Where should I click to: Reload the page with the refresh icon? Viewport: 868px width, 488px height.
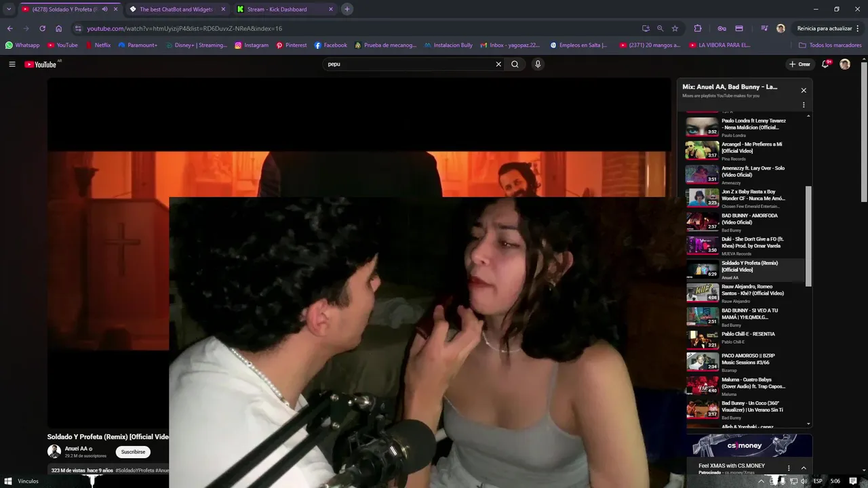[x=42, y=28]
